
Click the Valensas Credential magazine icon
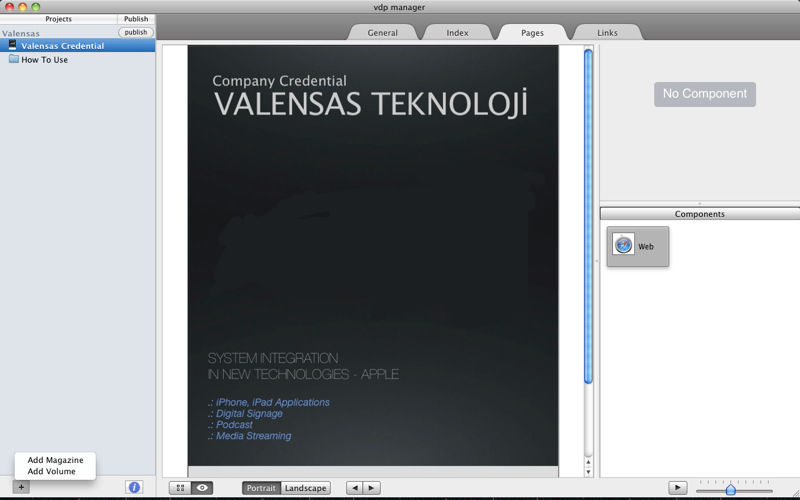[x=13, y=45]
